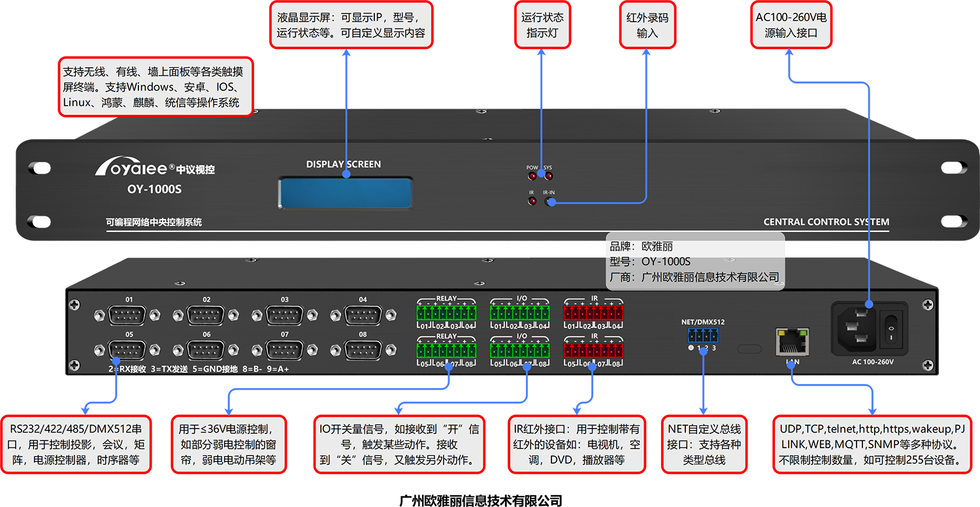Viewport: 980px width, 507px height.
Task: Click the RS232/422/485/DMX512串口 description box
Action: (76, 444)
